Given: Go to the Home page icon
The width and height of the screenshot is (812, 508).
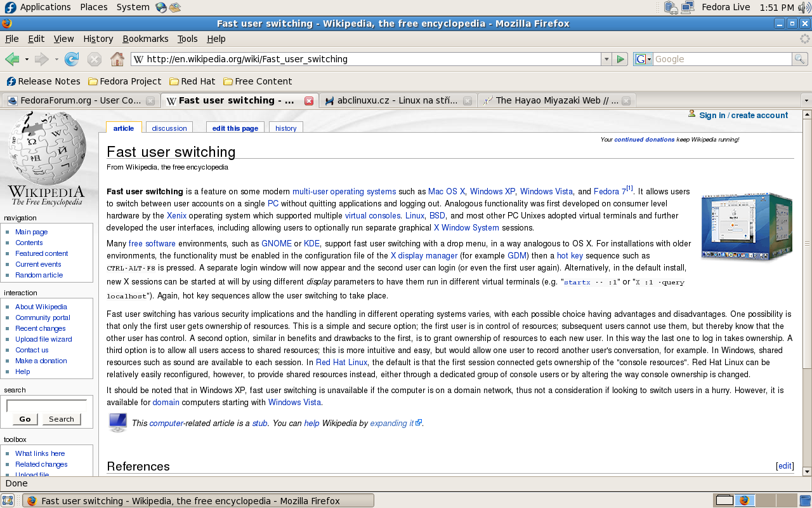Looking at the screenshot, I should 117,59.
